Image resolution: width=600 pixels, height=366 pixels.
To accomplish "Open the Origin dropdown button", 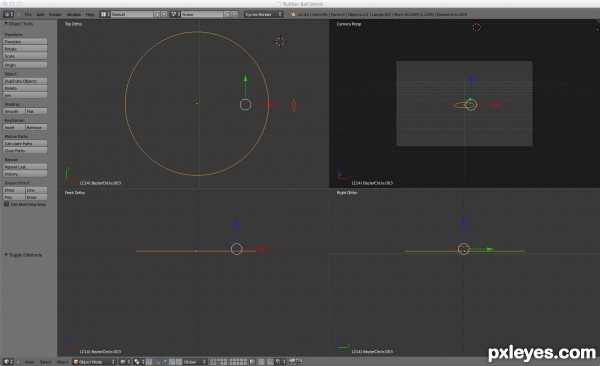I will pos(25,65).
